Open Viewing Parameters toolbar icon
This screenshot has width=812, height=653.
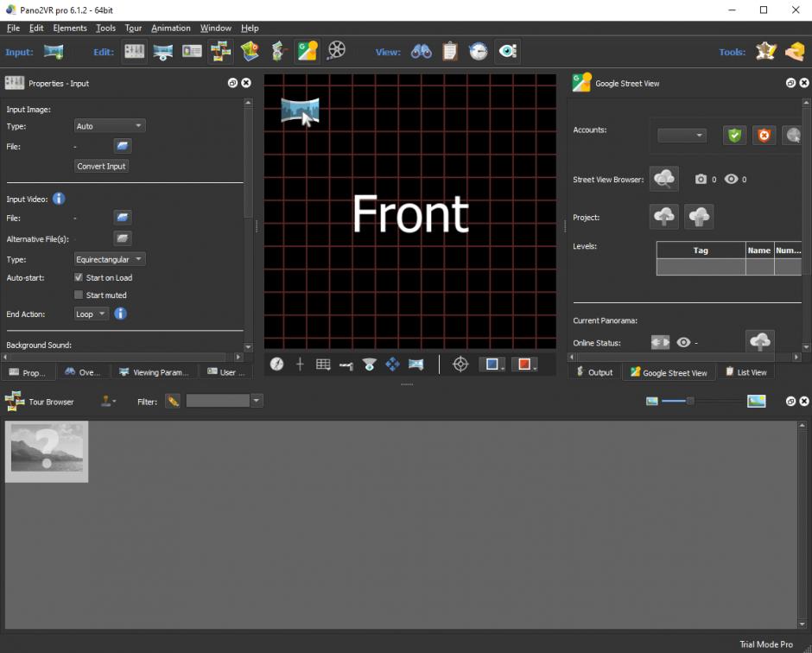(163, 51)
